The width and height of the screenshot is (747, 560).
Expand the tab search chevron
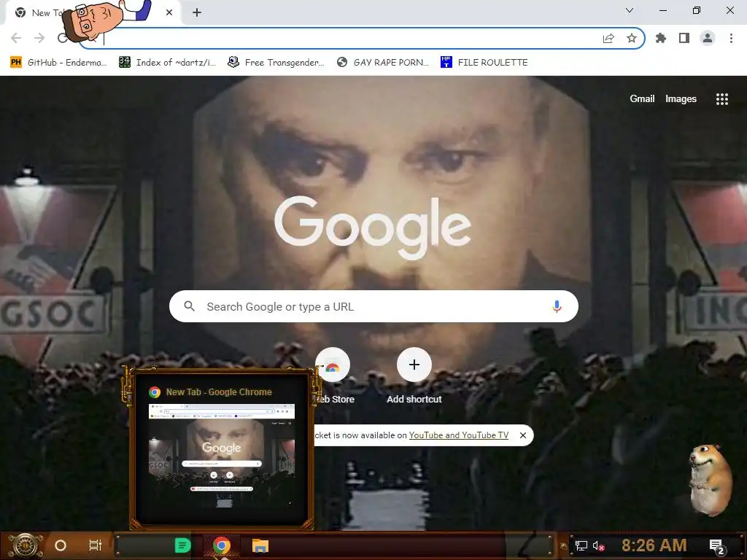point(630,10)
